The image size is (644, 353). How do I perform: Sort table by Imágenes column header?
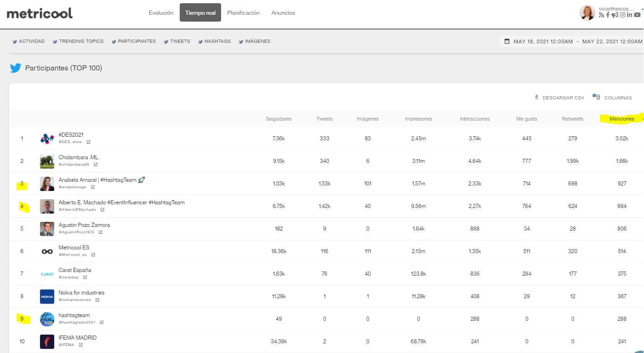[368, 119]
